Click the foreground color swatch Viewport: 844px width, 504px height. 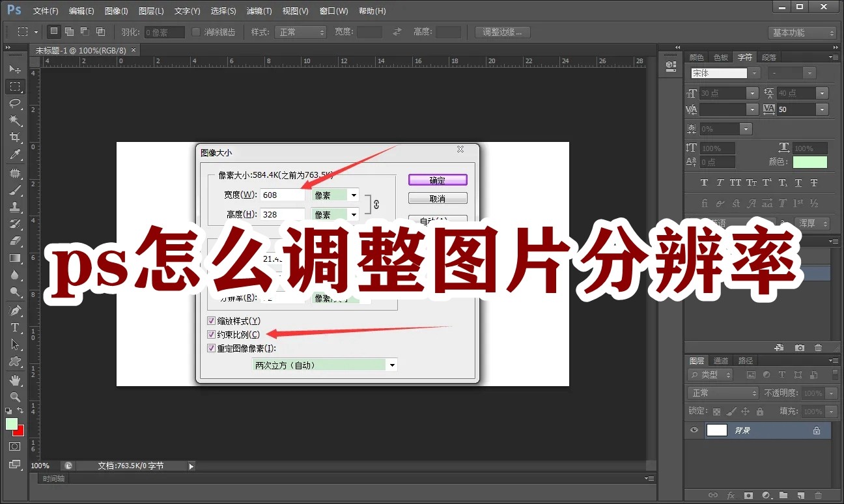(11, 424)
